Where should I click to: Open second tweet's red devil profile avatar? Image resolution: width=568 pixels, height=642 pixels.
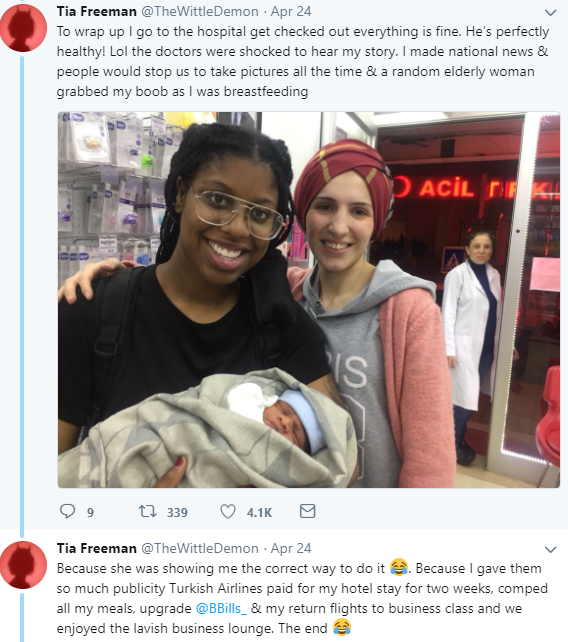[23, 565]
